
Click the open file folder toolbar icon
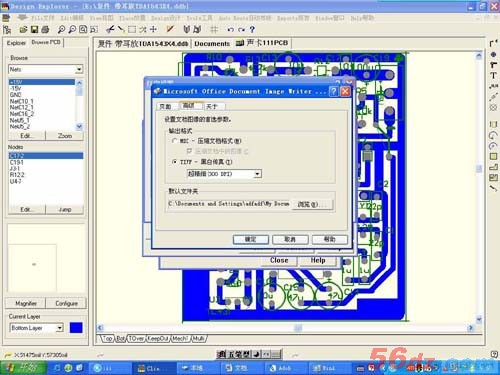click(x=23, y=30)
